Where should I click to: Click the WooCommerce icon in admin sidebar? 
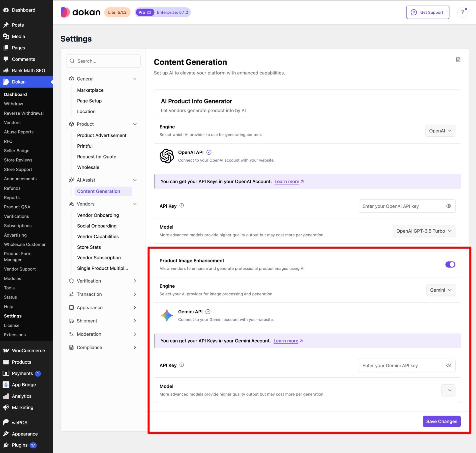(6, 351)
